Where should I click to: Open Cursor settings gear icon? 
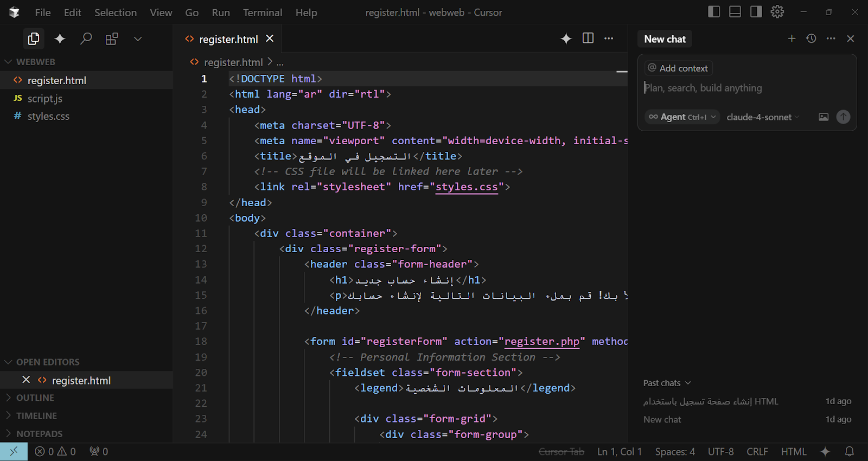(x=777, y=12)
